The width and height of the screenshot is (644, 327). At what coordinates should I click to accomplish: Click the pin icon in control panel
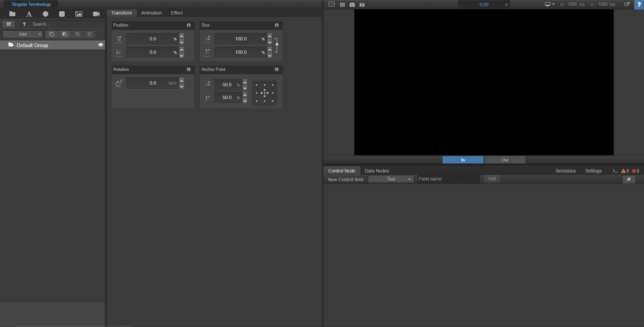[x=629, y=179]
